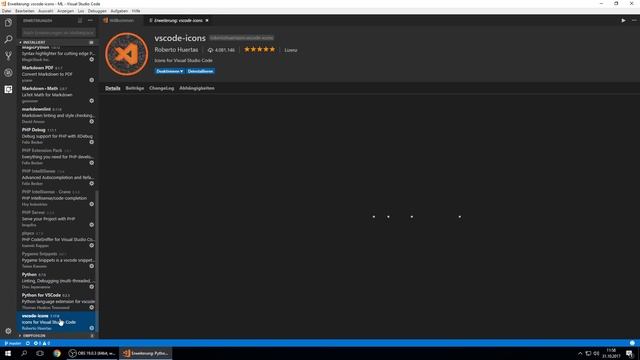Switch to the Abhängigkeiten tab

[197, 88]
